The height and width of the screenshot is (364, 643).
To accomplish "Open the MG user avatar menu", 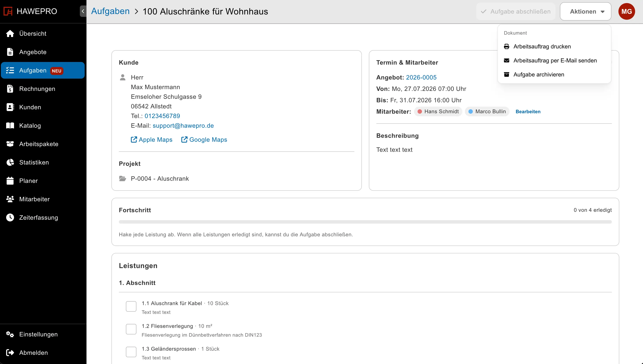I will (x=627, y=12).
